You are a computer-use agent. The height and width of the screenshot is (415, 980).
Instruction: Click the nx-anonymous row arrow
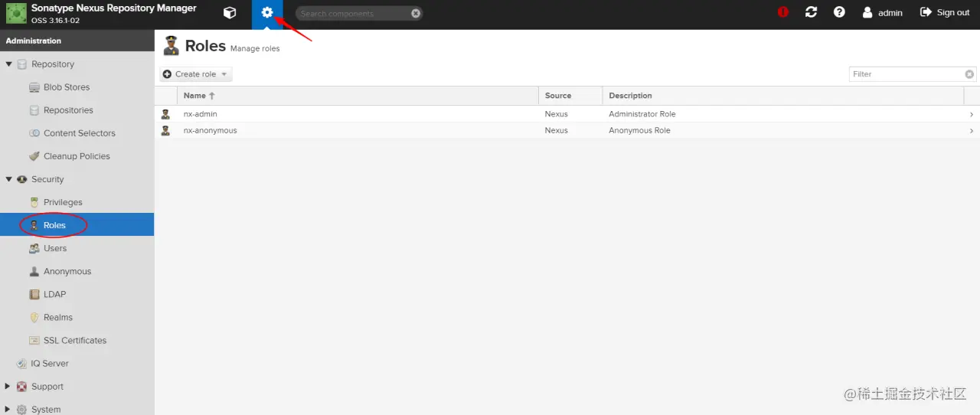pyautogui.click(x=972, y=131)
